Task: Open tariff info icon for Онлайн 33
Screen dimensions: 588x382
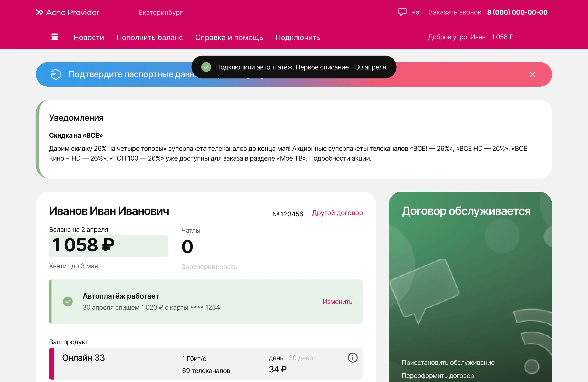Action: (353, 357)
